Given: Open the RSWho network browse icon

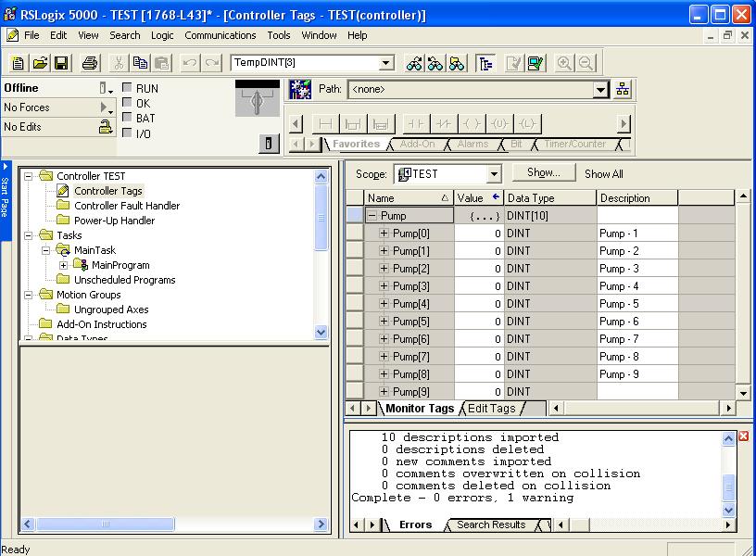Looking at the screenshot, I should click(x=623, y=89).
